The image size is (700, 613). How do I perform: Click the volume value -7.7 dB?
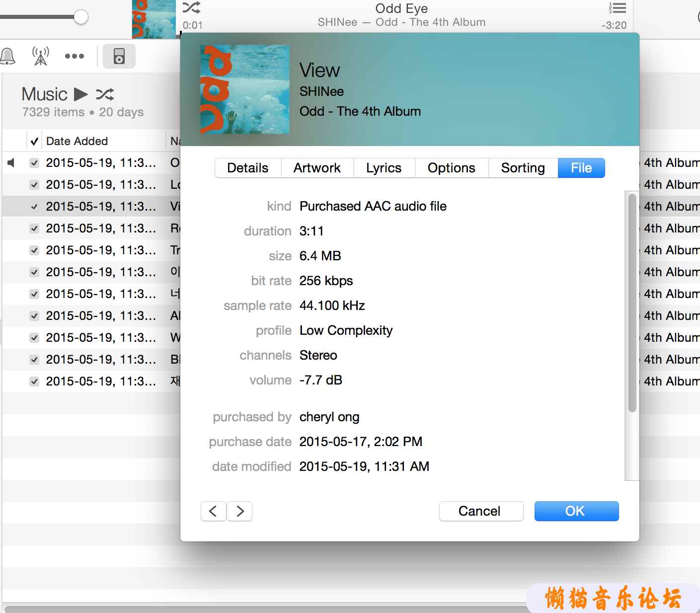click(321, 380)
